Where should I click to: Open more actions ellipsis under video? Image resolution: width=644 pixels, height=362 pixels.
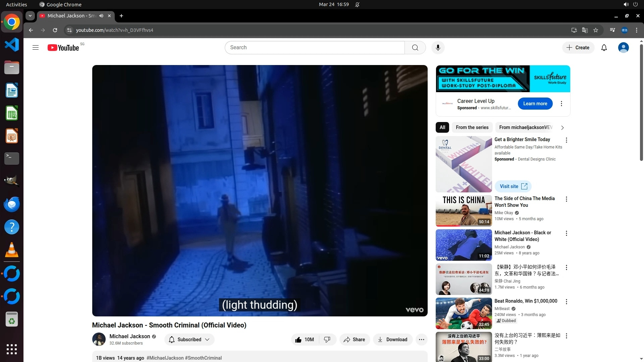[421, 340]
